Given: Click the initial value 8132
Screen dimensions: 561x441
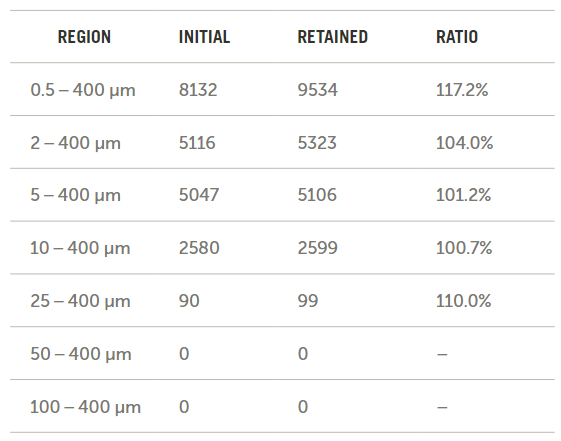Looking at the screenshot, I should [x=198, y=89].
